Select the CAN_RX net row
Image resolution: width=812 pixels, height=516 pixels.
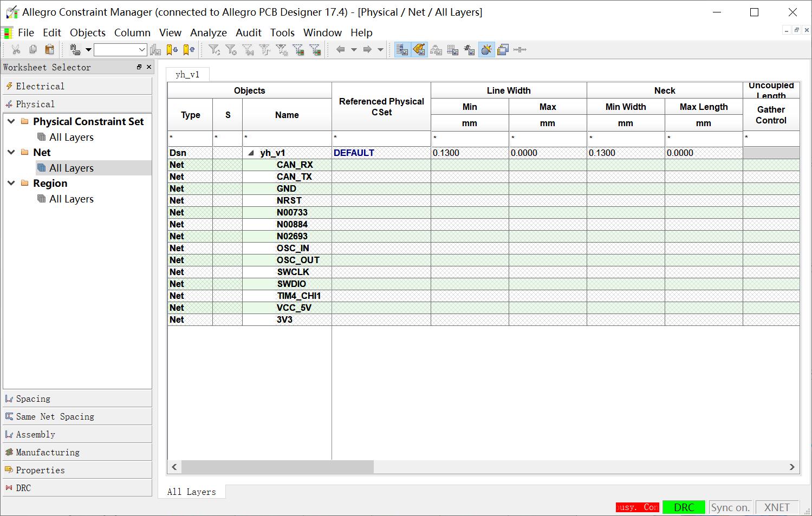click(x=483, y=165)
